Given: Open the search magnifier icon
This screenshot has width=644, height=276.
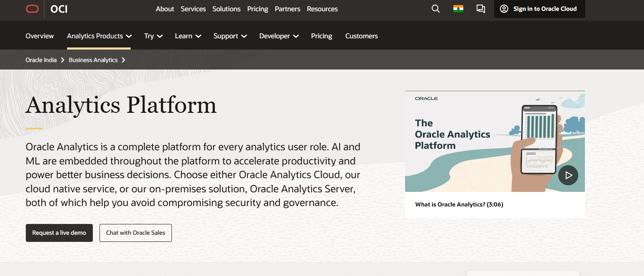Looking at the screenshot, I should point(435,9).
